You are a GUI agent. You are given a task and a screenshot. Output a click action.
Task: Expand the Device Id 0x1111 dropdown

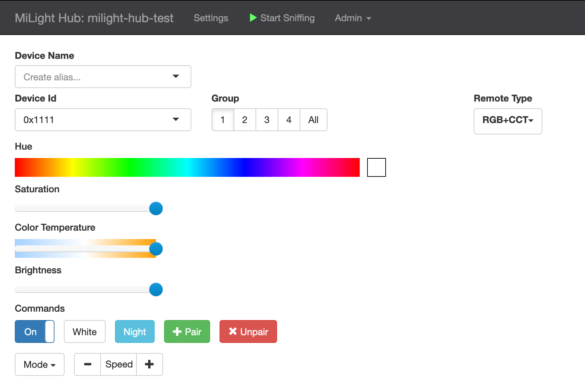pyautogui.click(x=103, y=120)
